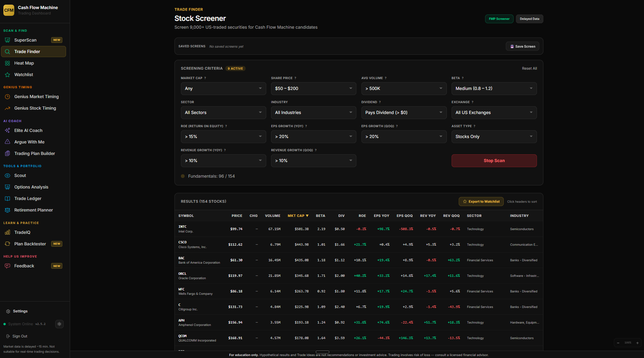Click the Genius Market Timing clock icon
This screenshot has width=644, height=358.
[x=7, y=97]
